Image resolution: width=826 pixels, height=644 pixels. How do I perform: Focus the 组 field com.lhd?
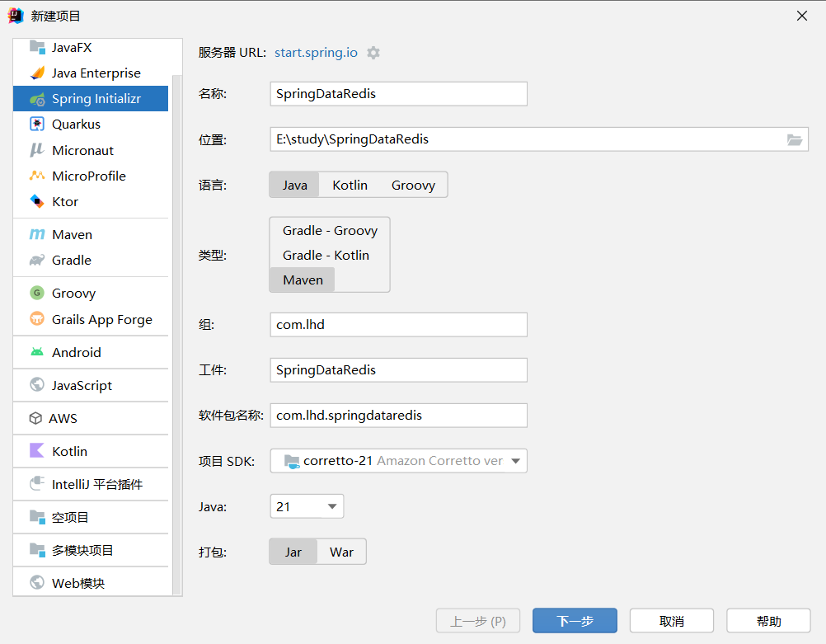[x=398, y=325]
